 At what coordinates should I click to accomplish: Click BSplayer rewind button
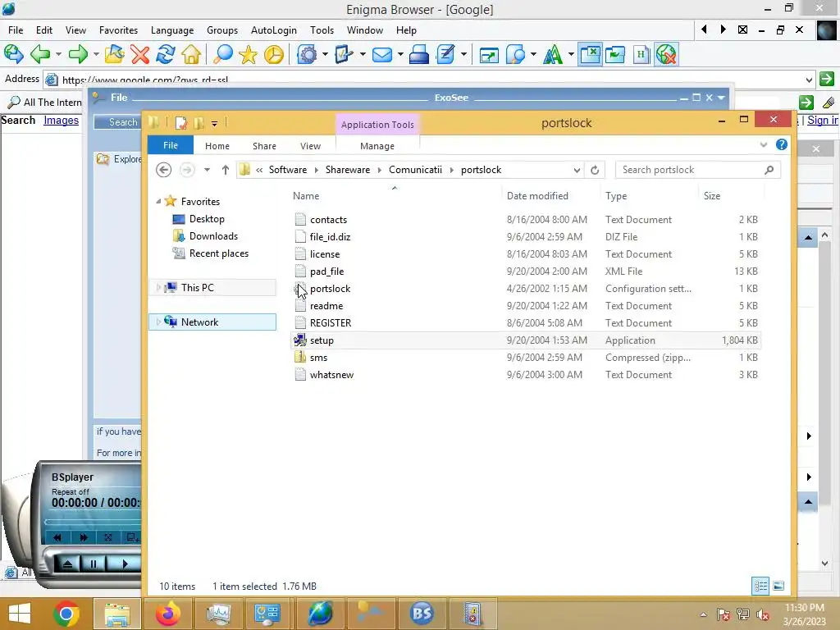point(58,536)
